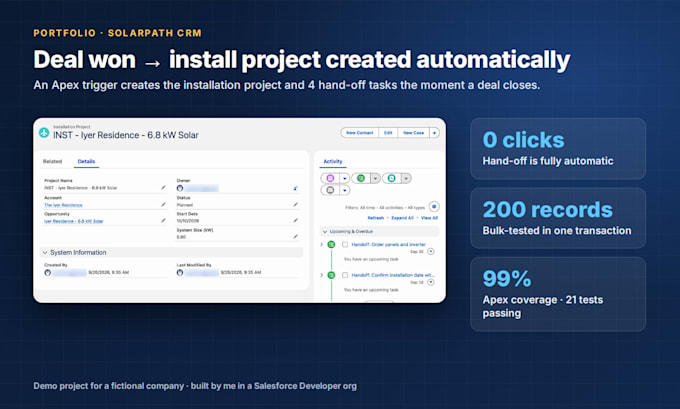
Task: Click the green task icon for Order panels
Action: pos(331,245)
